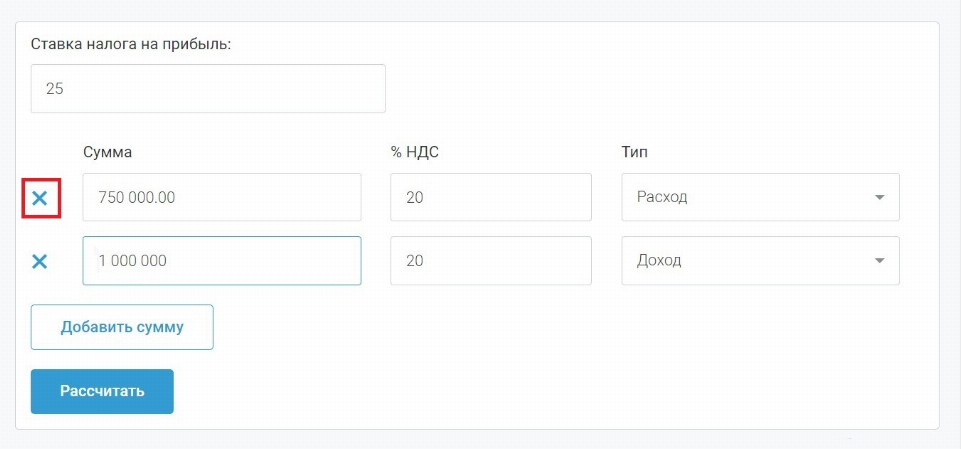This screenshot has width=961, height=449.
Task: Click the Тип column header
Action: [635, 152]
